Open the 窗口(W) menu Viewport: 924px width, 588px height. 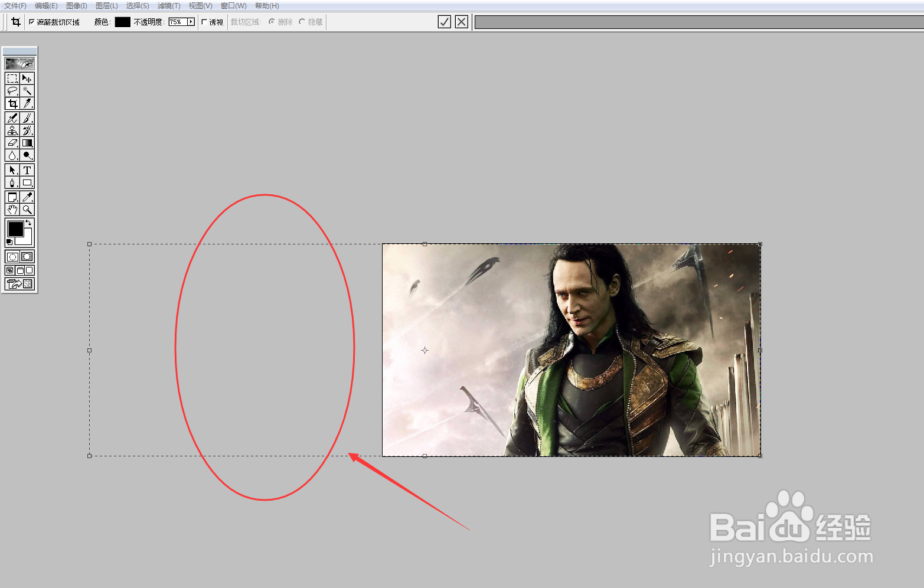coord(234,6)
